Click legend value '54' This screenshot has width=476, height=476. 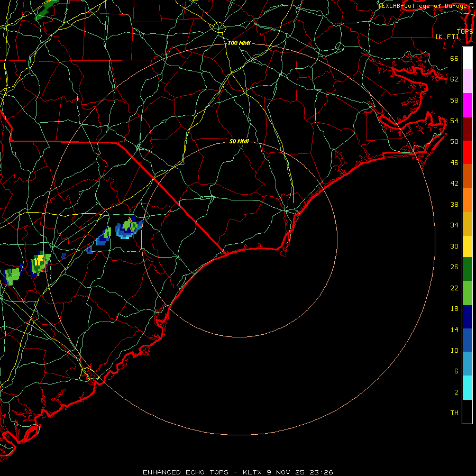(454, 121)
